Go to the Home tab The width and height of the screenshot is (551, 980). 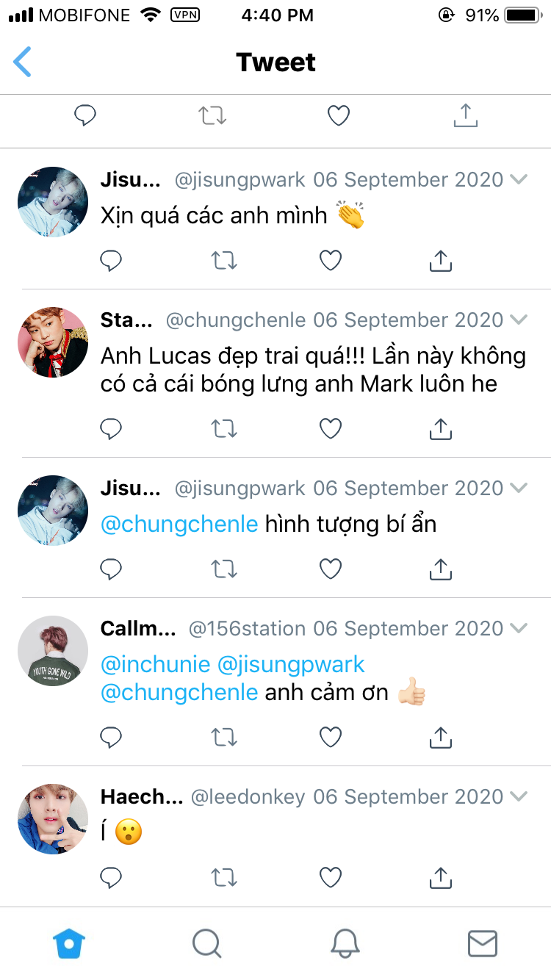coord(69,943)
